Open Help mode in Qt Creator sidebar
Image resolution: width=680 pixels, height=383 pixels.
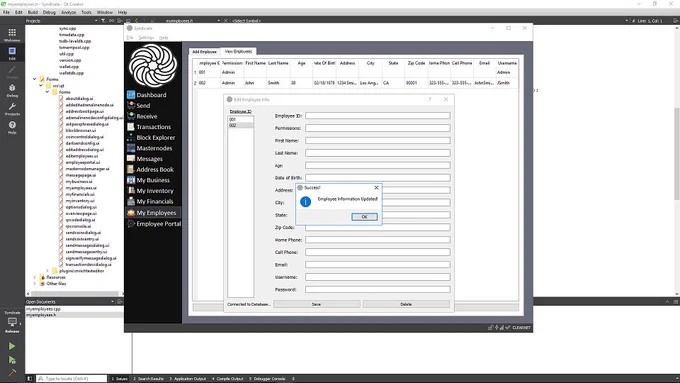(12, 127)
